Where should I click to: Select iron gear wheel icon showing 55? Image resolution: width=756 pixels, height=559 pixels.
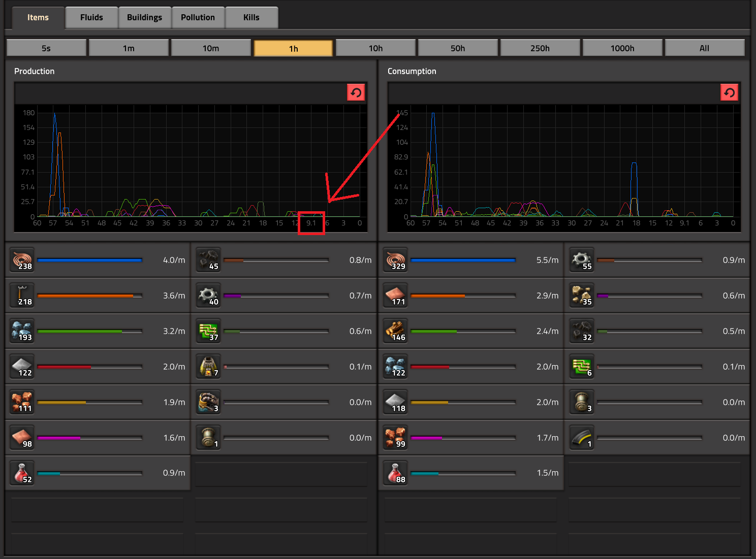pyautogui.click(x=582, y=260)
